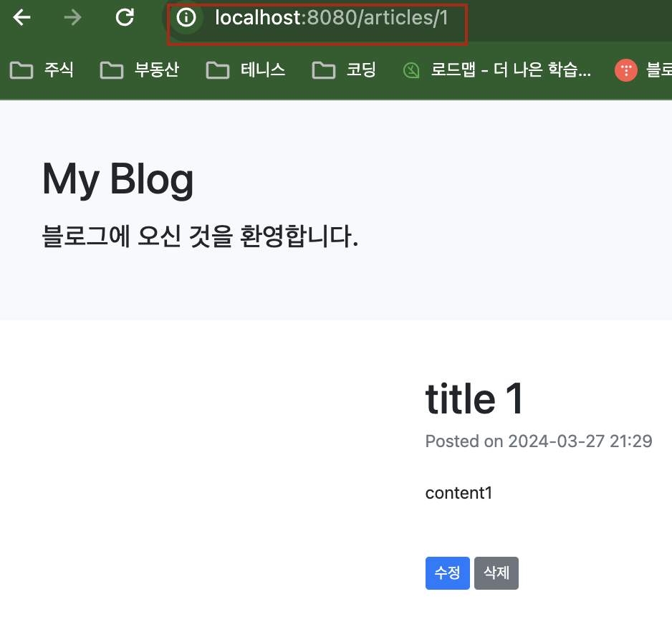
Task: Click the Posted on 2024-03-27 21:29 text
Action: coord(539,441)
